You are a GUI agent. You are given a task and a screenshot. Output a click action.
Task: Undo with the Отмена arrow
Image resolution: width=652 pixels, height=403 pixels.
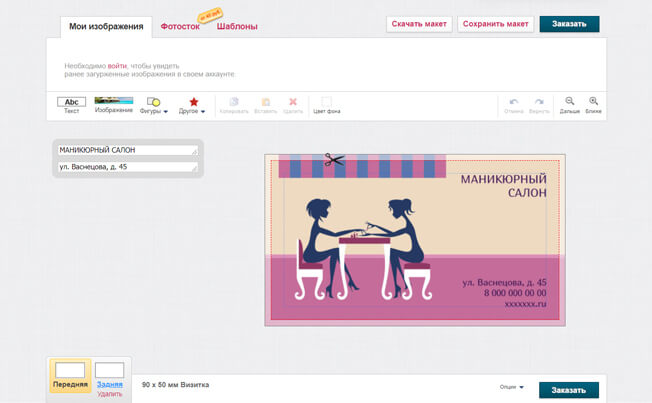[x=514, y=106]
